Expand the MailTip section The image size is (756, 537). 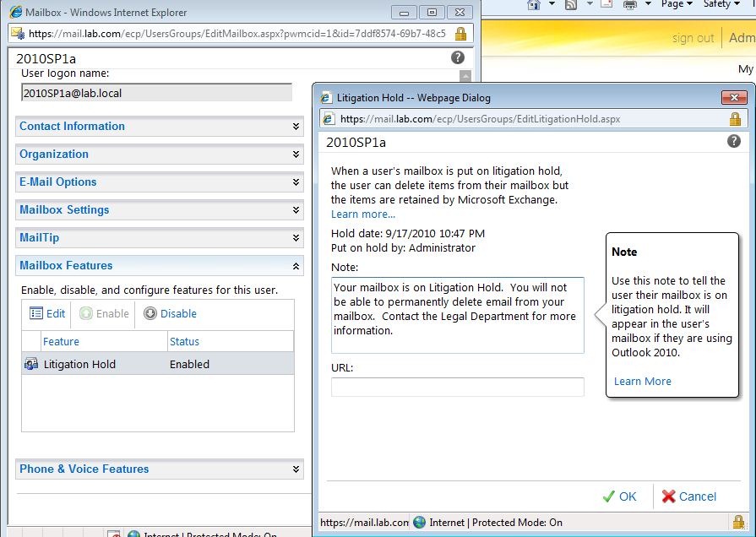point(160,237)
